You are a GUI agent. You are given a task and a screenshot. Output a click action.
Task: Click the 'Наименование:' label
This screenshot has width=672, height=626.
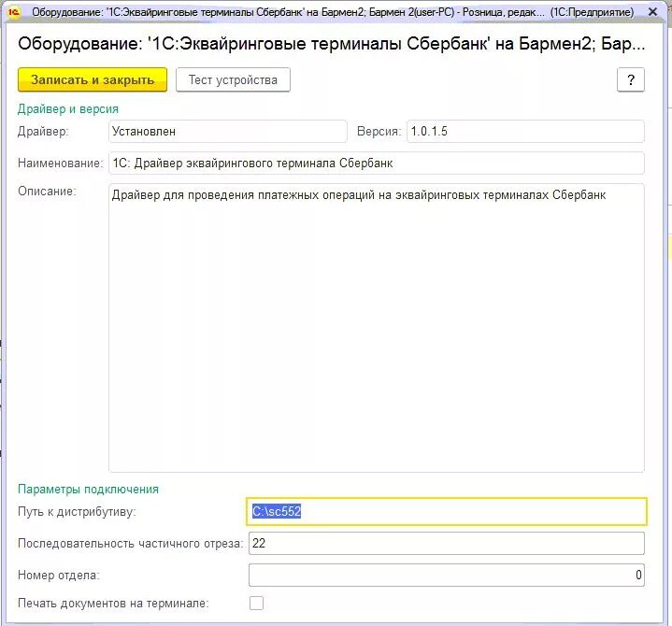61,164
